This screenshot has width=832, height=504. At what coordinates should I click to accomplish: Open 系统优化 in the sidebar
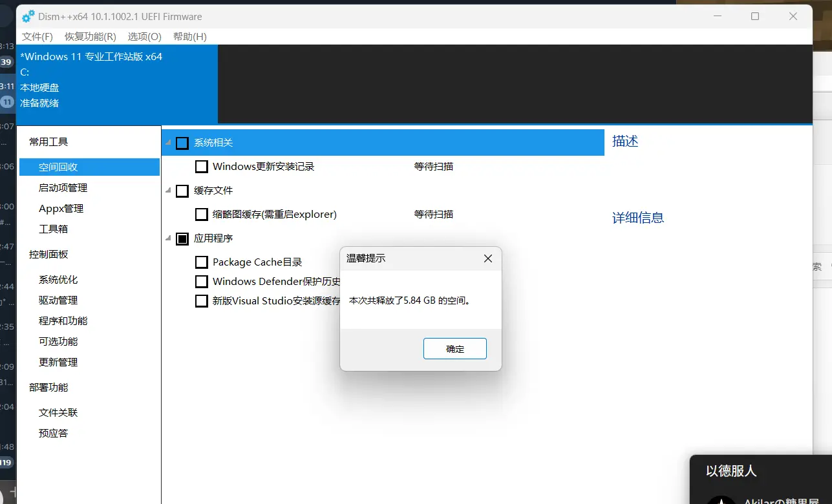(x=58, y=279)
